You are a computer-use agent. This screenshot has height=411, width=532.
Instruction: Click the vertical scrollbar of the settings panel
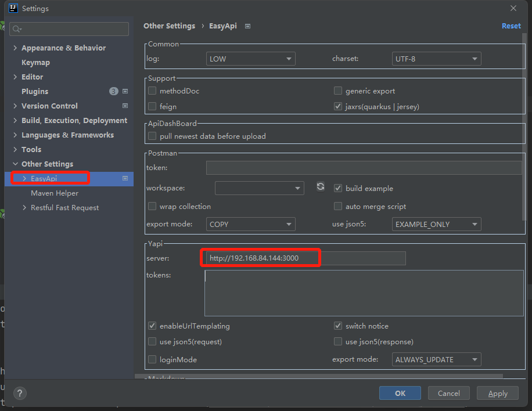click(524, 127)
